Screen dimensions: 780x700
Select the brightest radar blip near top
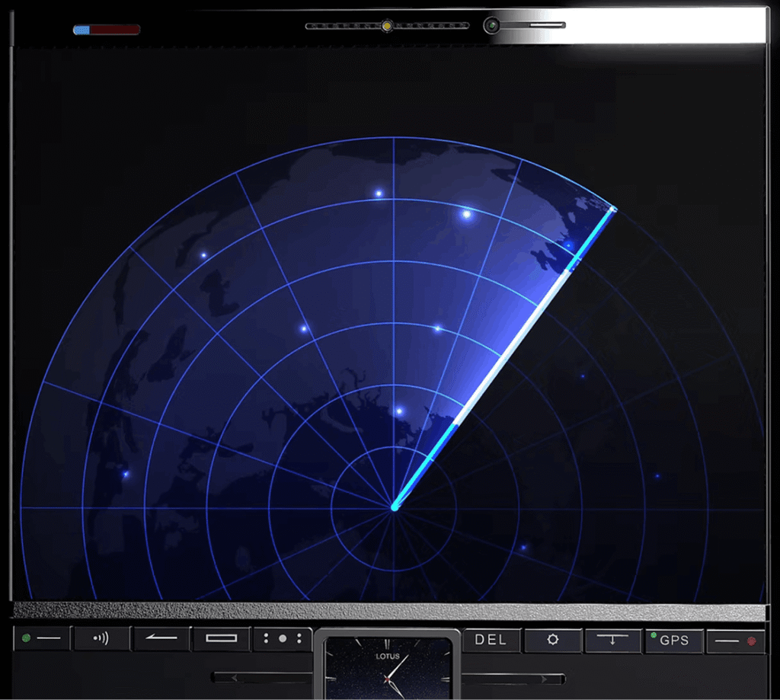[466, 215]
